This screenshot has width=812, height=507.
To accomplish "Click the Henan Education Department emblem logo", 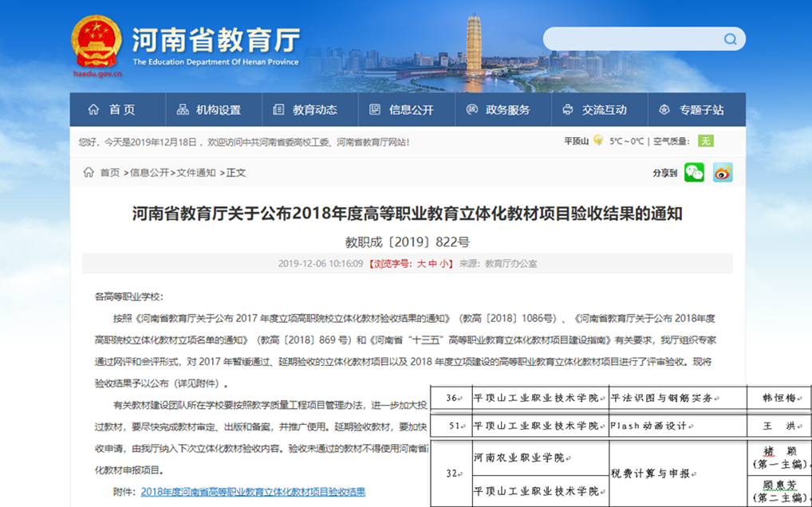I will 97,41.
